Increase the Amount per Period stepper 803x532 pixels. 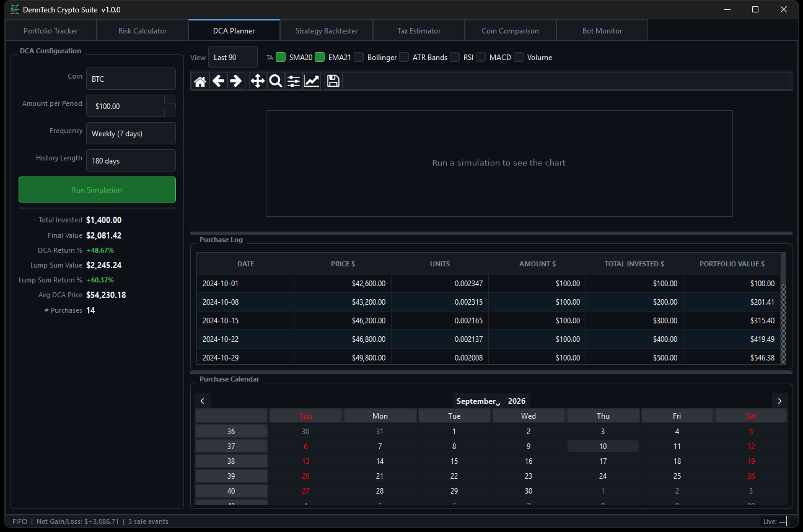[x=170, y=100]
